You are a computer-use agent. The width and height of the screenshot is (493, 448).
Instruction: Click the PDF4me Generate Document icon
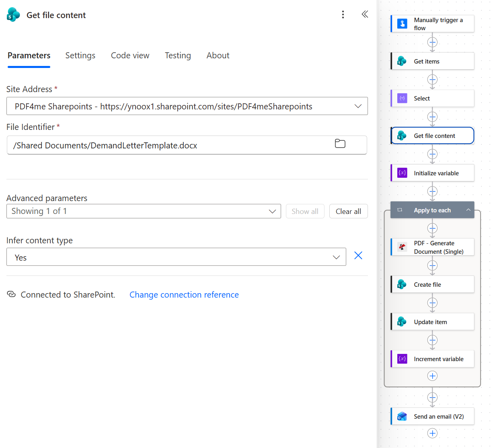402,247
